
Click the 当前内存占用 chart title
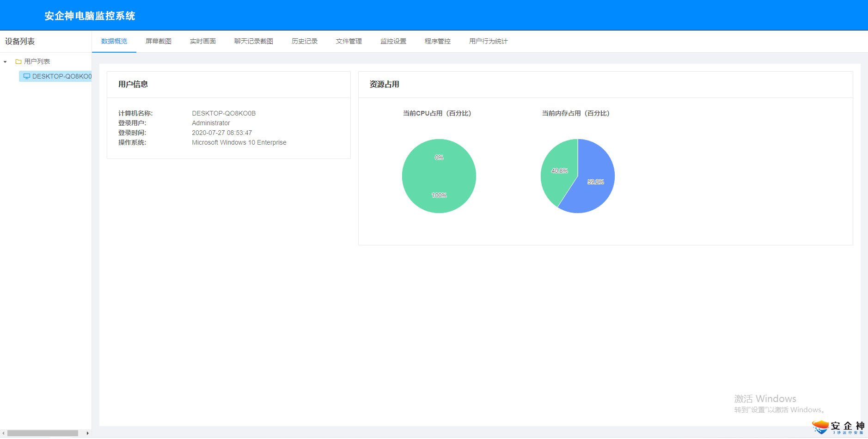pos(575,113)
